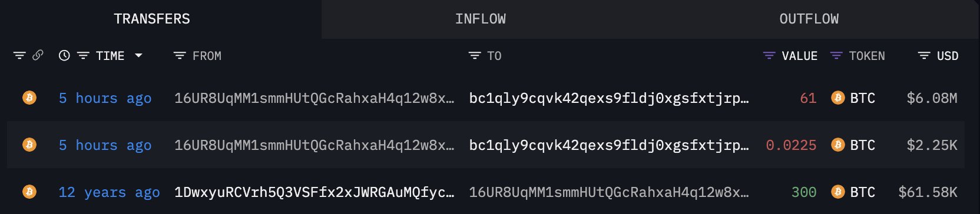Image resolution: width=980 pixels, height=214 pixels.
Task: Click the chain link icon in header
Action: click(38, 55)
